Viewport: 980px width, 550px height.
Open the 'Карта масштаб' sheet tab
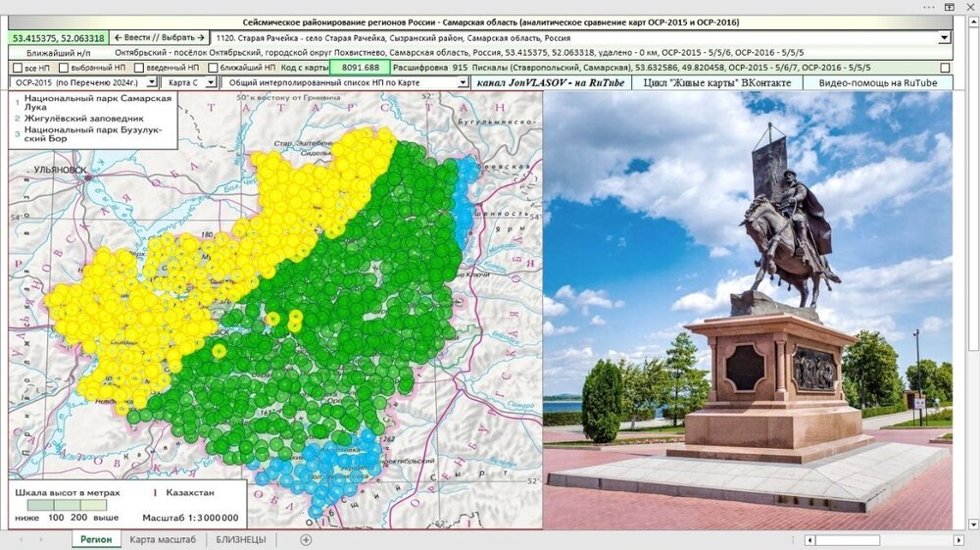point(163,539)
